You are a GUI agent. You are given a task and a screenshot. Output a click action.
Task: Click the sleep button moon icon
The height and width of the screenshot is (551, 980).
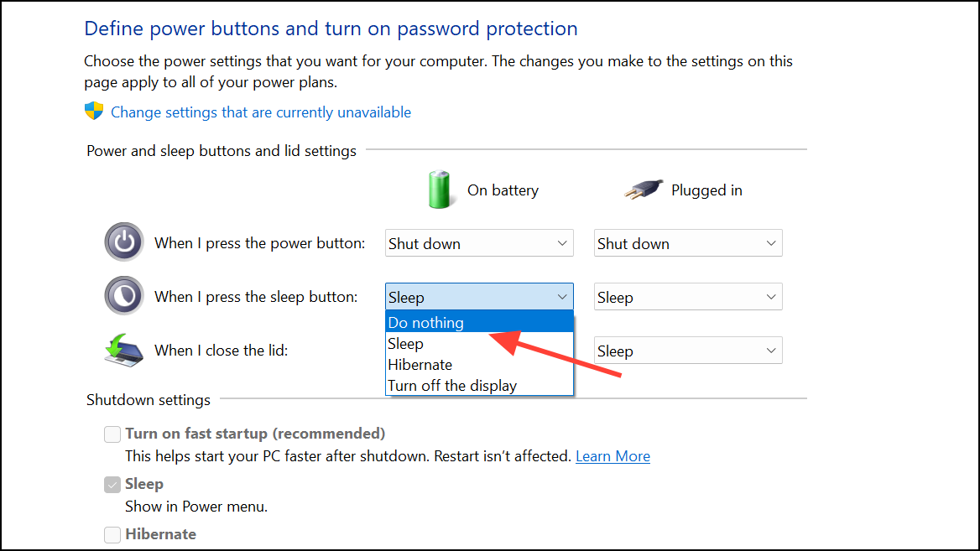(123, 295)
